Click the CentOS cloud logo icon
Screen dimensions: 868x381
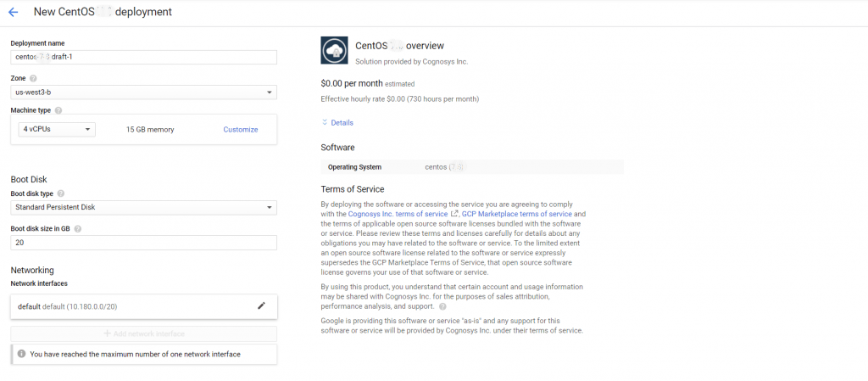(334, 51)
